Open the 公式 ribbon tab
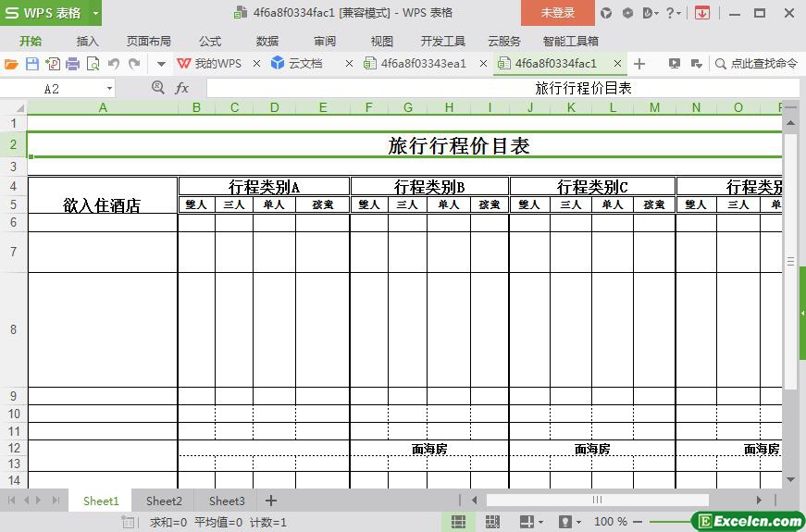 (210, 41)
